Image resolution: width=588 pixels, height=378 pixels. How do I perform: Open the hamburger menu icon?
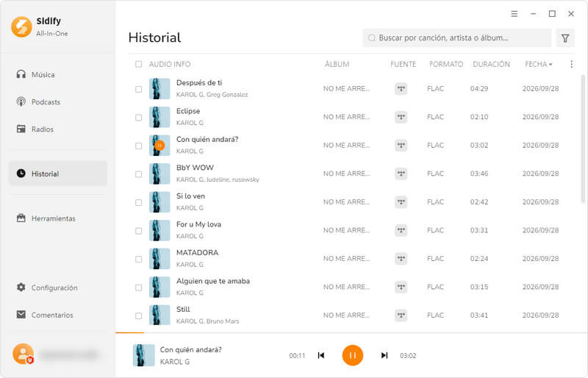[514, 14]
